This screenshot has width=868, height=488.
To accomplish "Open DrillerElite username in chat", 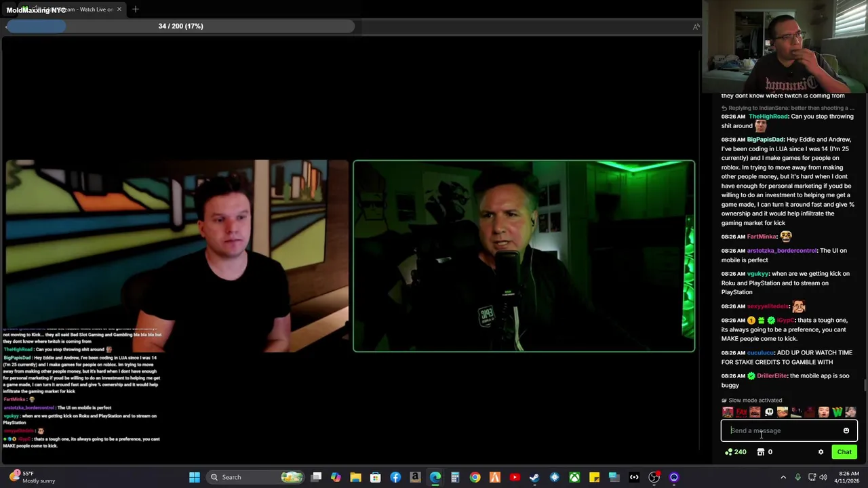I will 772,376.
